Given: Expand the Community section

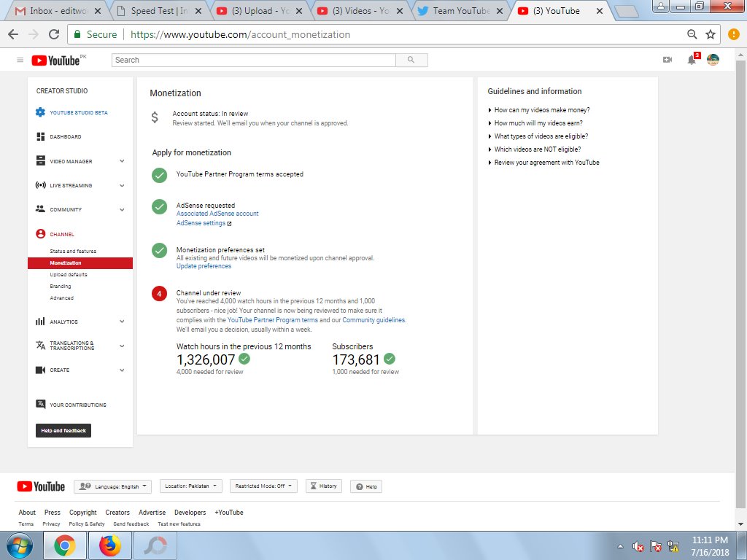Looking at the screenshot, I should 122,209.
